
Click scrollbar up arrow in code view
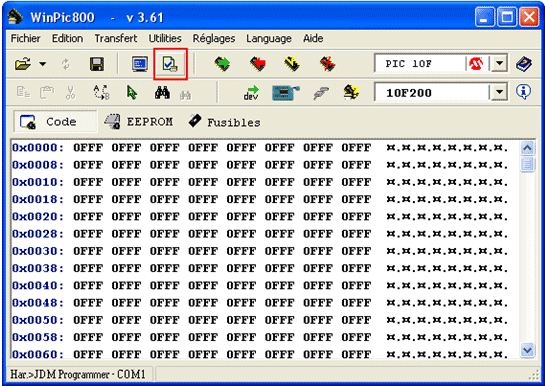click(527, 148)
